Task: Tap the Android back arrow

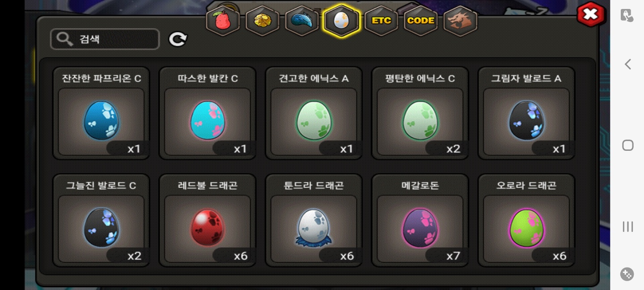Action: point(628,64)
